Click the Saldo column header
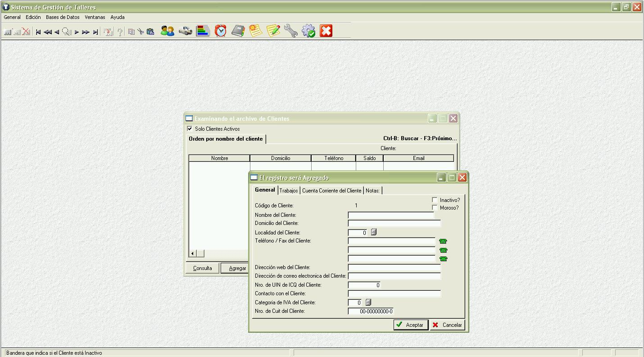Image resolution: width=644 pixels, height=357 pixels. tap(369, 158)
